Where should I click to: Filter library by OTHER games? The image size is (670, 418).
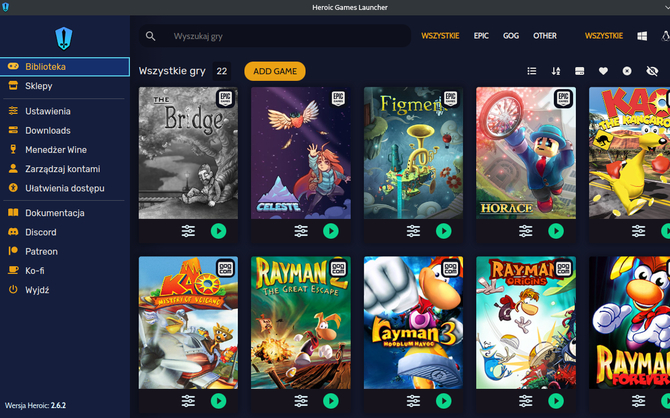click(545, 36)
